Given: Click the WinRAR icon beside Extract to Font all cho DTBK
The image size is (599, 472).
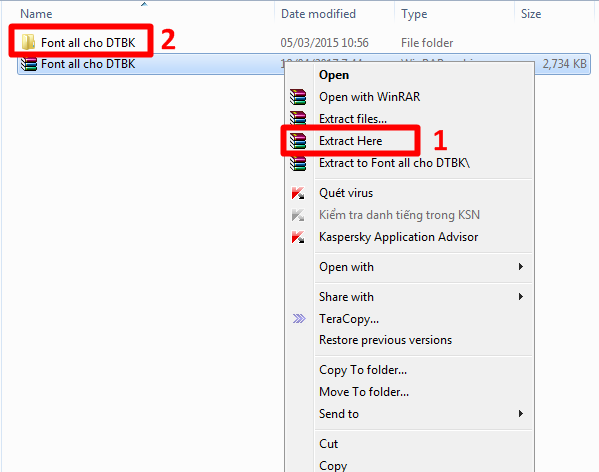Looking at the screenshot, I should click(298, 163).
